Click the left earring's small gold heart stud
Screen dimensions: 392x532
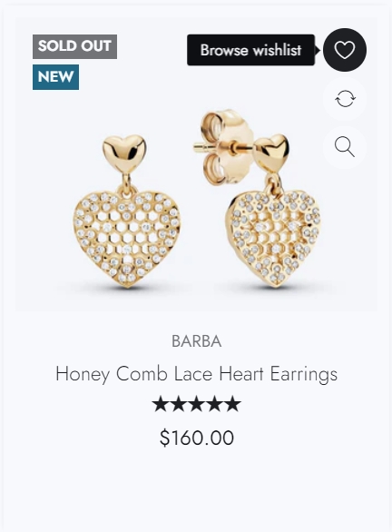click(124, 153)
